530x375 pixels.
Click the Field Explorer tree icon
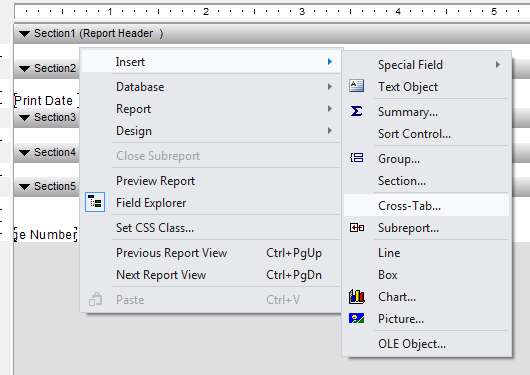coord(95,202)
